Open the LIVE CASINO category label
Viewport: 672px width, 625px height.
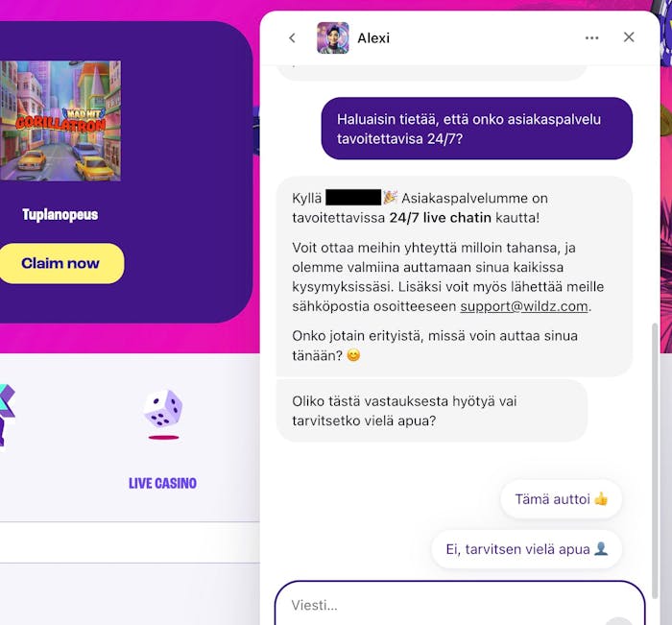(163, 484)
